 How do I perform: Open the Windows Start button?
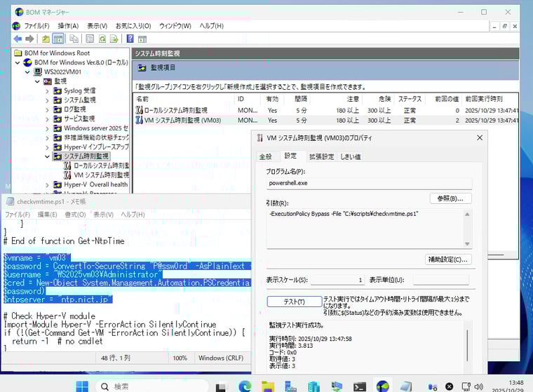(82, 386)
